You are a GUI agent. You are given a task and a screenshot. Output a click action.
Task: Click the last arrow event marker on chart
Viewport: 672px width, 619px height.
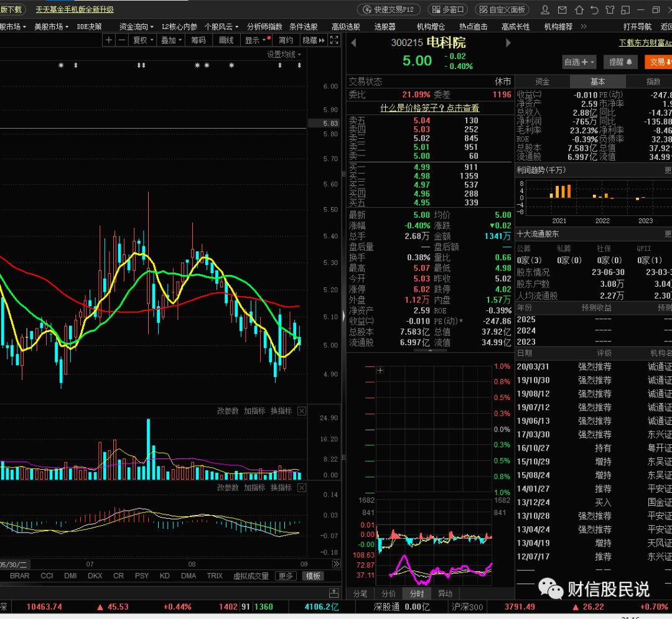tap(299, 65)
